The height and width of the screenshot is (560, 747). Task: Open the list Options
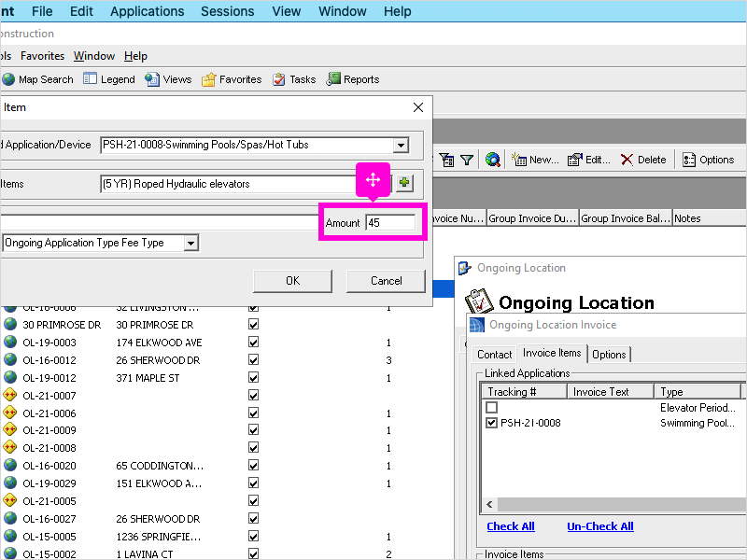tap(709, 160)
